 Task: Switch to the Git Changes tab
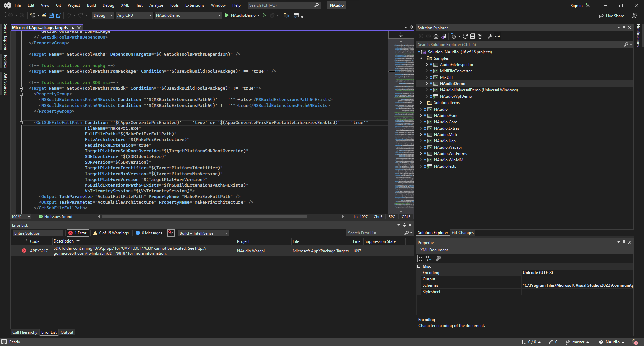pyautogui.click(x=463, y=232)
